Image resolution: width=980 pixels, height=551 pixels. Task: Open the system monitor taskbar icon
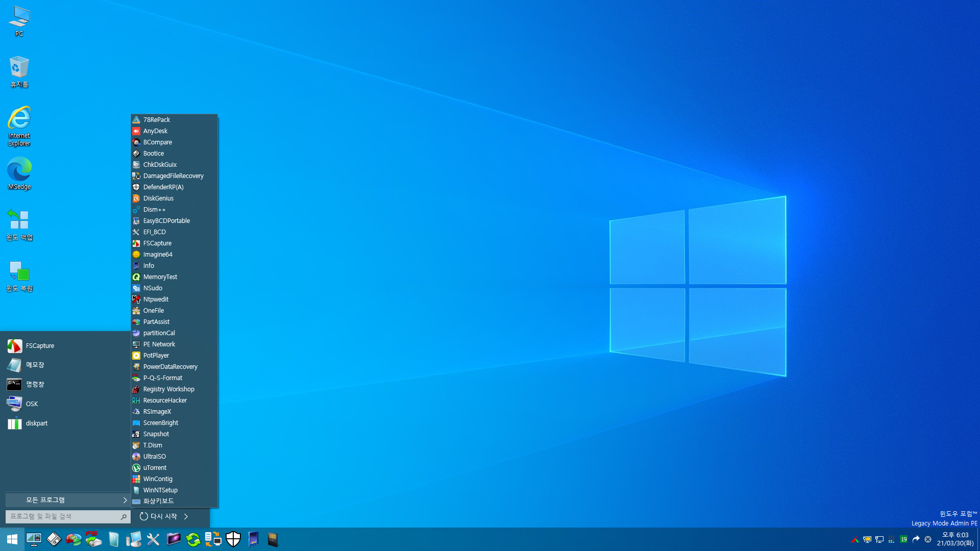tap(34, 539)
